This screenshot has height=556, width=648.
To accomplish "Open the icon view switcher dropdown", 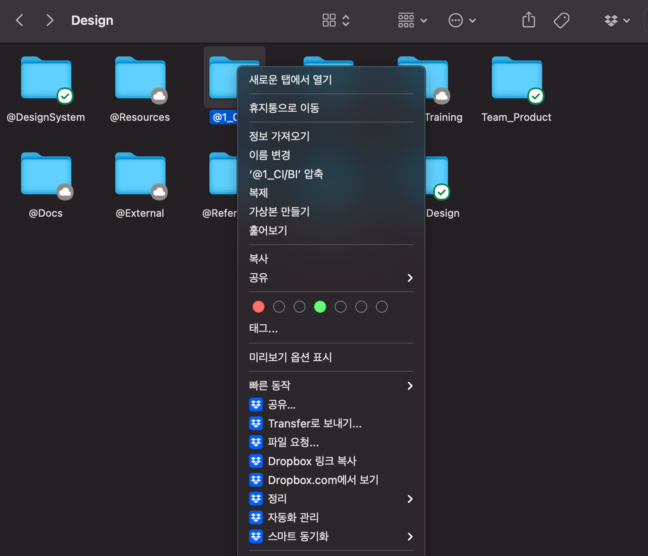I will pyautogui.click(x=336, y=20).
